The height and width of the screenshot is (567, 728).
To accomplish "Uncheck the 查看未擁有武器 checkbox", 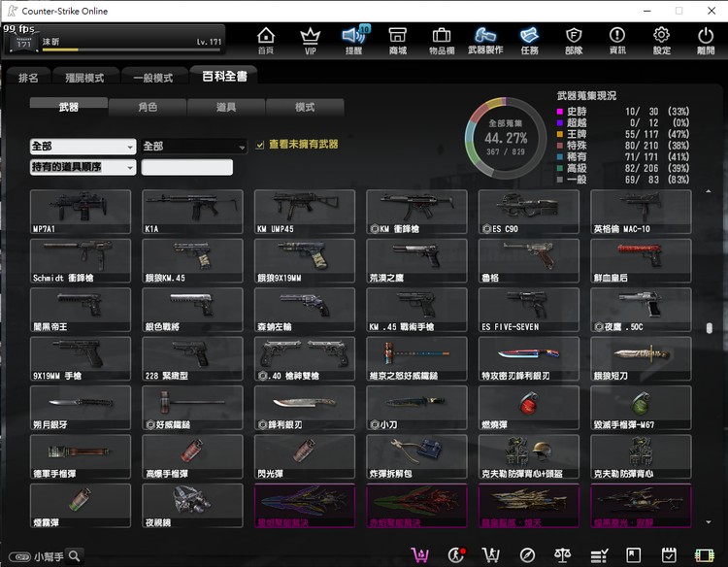I will click(260, 145).
